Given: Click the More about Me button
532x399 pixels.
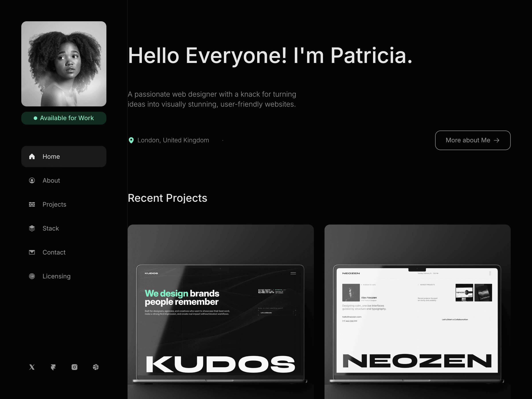Looking at the screenshot, I should click(x=473, y=140).
